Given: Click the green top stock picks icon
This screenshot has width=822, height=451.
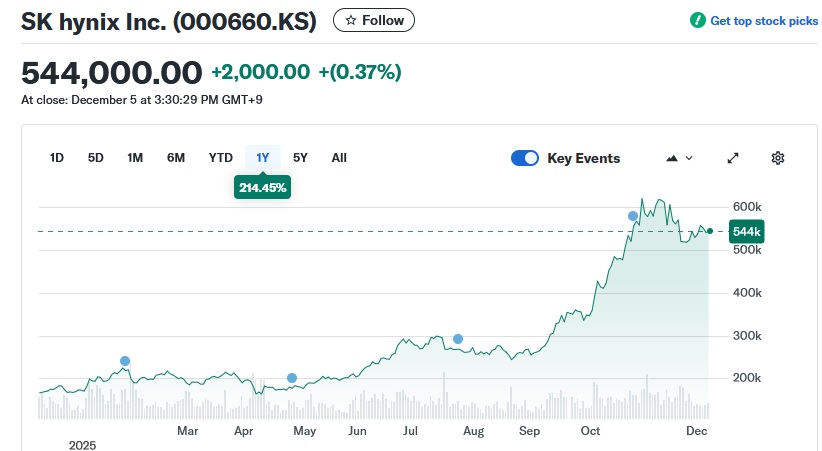Looking at the screenshot, I should pyautogui.click(x=698, y=20).
